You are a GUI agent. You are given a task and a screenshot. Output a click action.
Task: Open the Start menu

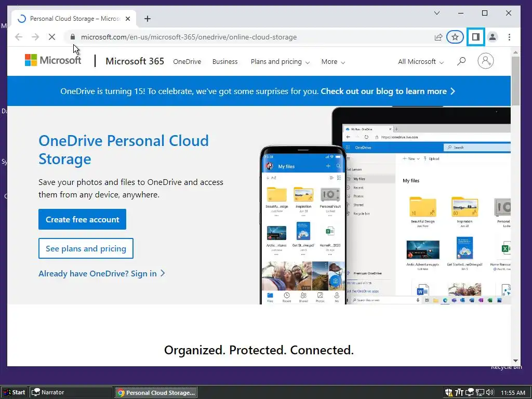pyautogui.click(x=14, y=392)
